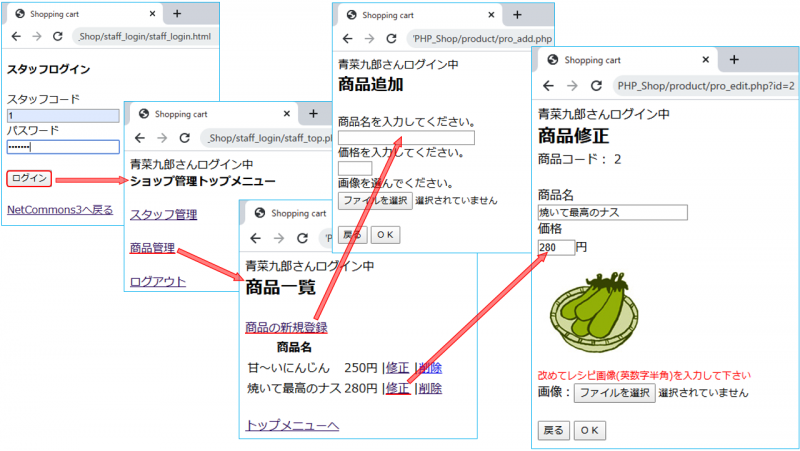Click the ログアウト link

pyautogui.click(x=158, y=282)
